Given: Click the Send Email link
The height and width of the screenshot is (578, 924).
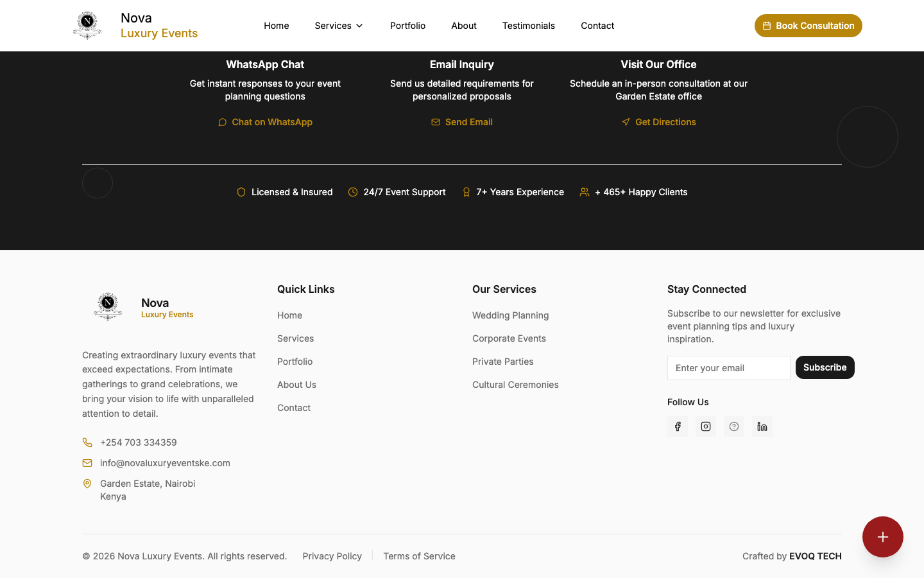Looking at the screenshot, I should pyautogui.click(x=462, y=122).
